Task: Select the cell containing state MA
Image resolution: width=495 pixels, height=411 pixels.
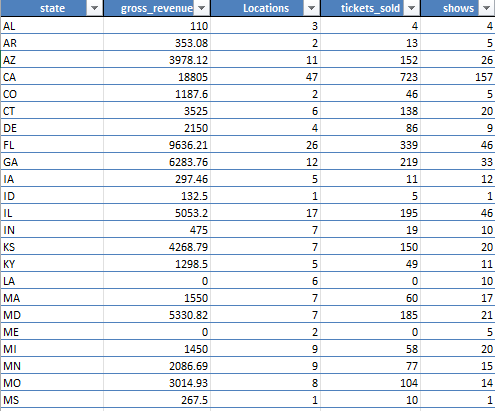Action: pyautogui.click(x=52, y=298)
